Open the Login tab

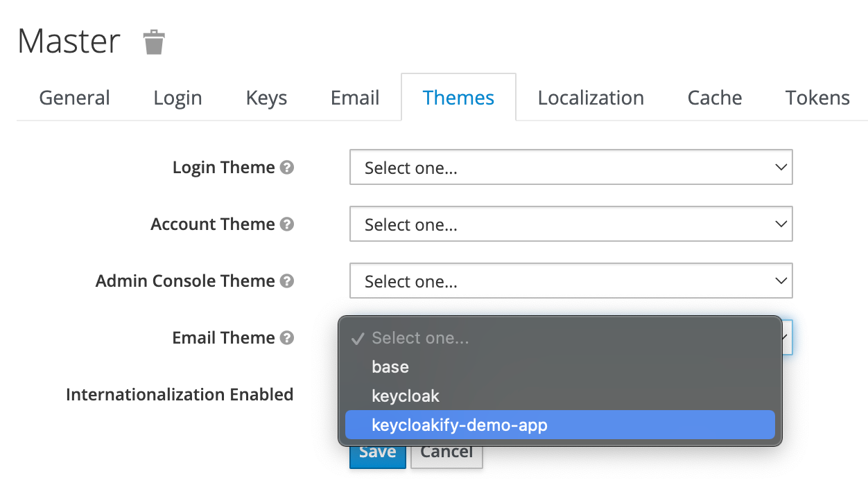177,98
